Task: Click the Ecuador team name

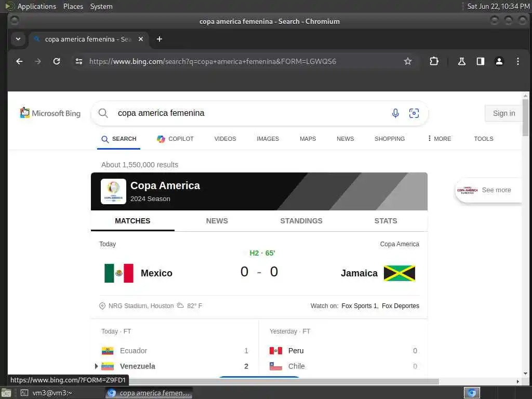Action: click(134, 351)
